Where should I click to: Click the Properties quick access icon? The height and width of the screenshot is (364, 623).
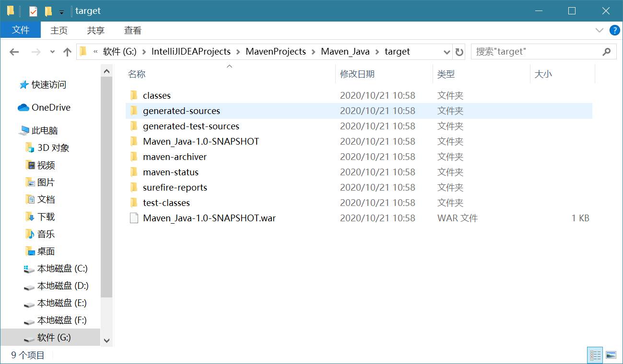tap(33, 11)
